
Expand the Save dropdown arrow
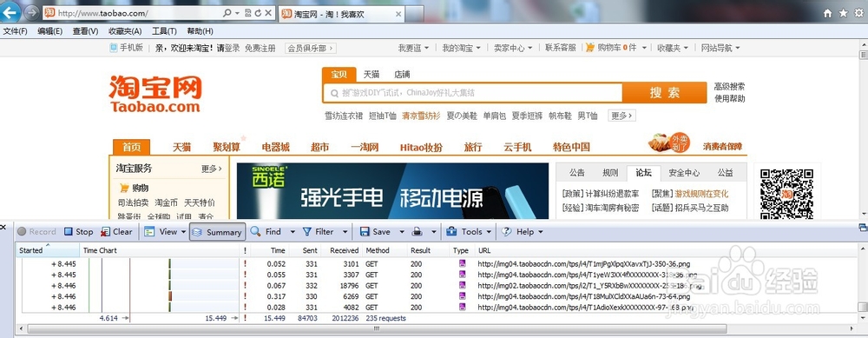tap(402, 232)
